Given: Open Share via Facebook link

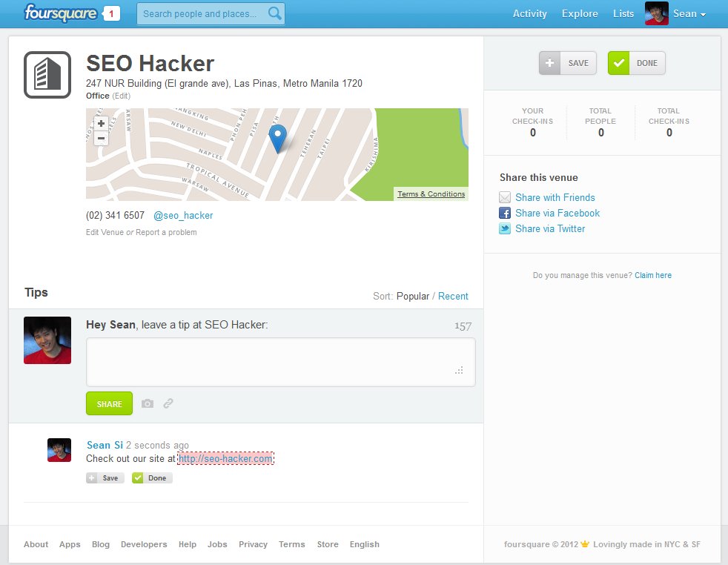Looking at the screenshot, I should [x=557, y=213].
